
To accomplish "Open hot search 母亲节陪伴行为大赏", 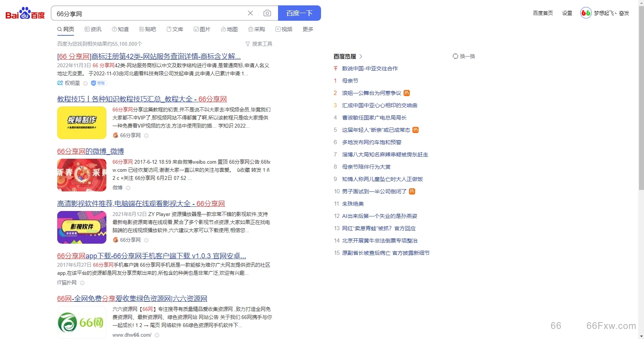I will coord(366,167).
